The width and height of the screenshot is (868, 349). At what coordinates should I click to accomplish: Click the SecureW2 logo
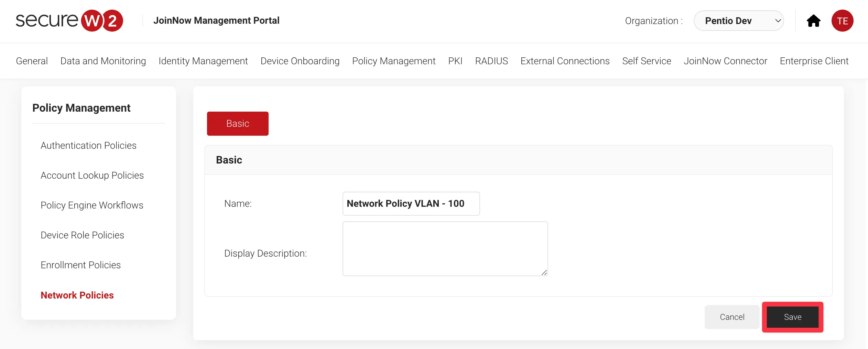(x=69, y=21)
